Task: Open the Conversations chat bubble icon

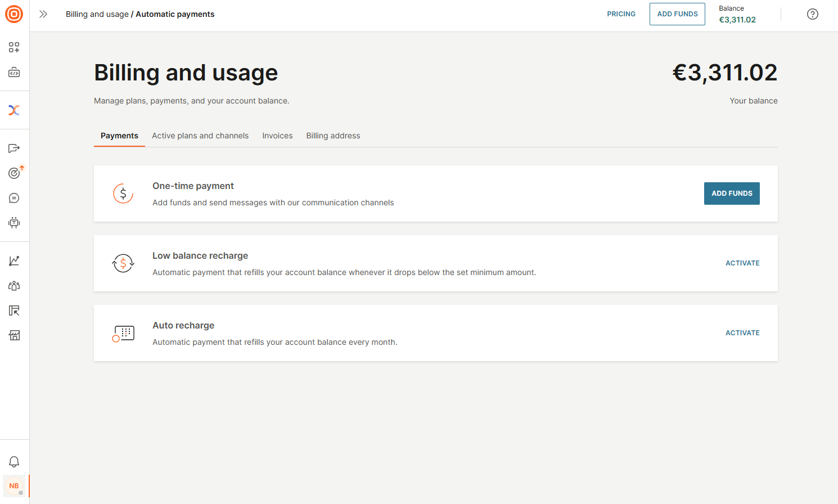Action: click(x=14, y=198)
